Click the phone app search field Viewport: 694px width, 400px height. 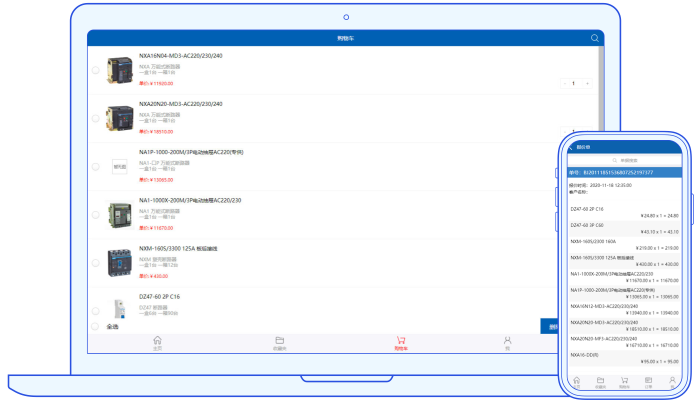click(624, 160)
